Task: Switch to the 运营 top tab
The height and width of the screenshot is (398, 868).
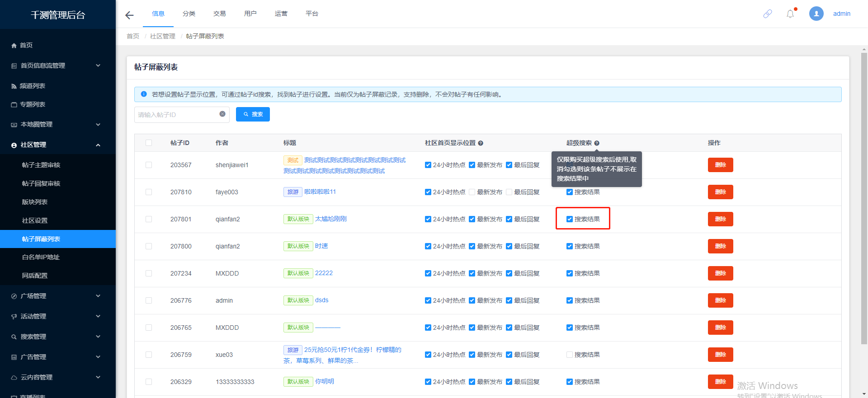Action: click(x=281, y=14)
